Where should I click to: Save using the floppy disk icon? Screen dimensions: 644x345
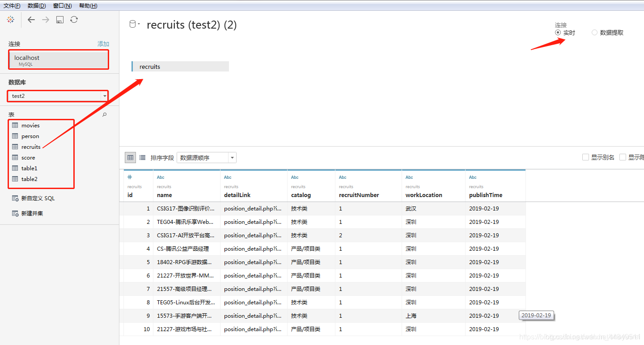tap(60, 20)
